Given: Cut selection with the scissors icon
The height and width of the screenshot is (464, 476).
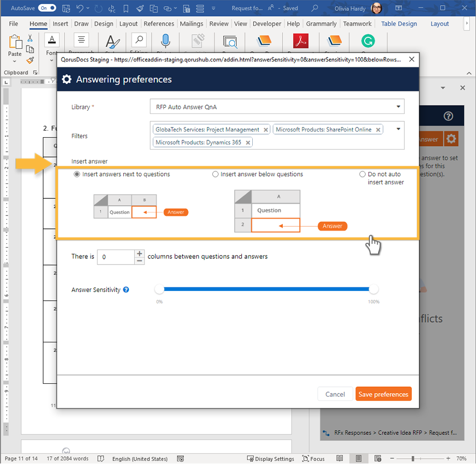Looking at the screenshot, I should click(x=30, y=38).
